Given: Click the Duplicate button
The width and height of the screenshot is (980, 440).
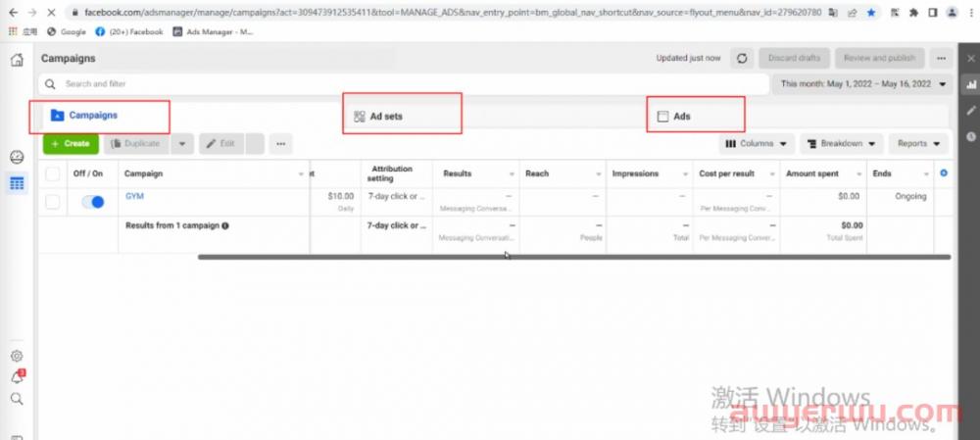Looking at the screenshot, I should click(x=137, y=144).
